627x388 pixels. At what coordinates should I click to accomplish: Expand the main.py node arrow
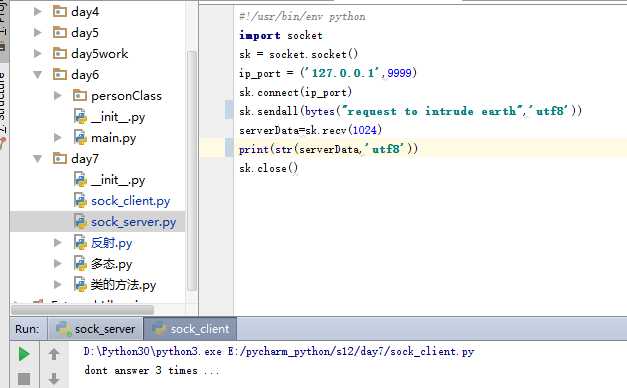(x=58, y=138)
